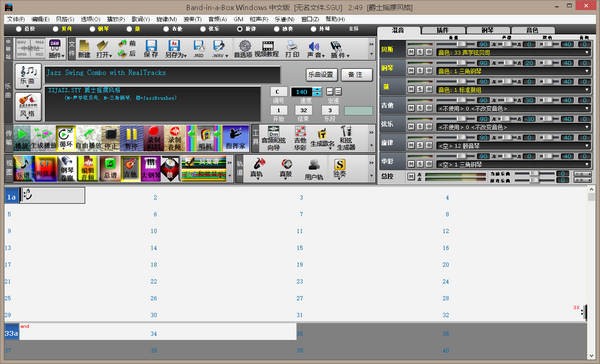The width and height of the screenshot is (600, 364).
Task: Open the 点唱机 jukebox icon
Action: (205, 138)
